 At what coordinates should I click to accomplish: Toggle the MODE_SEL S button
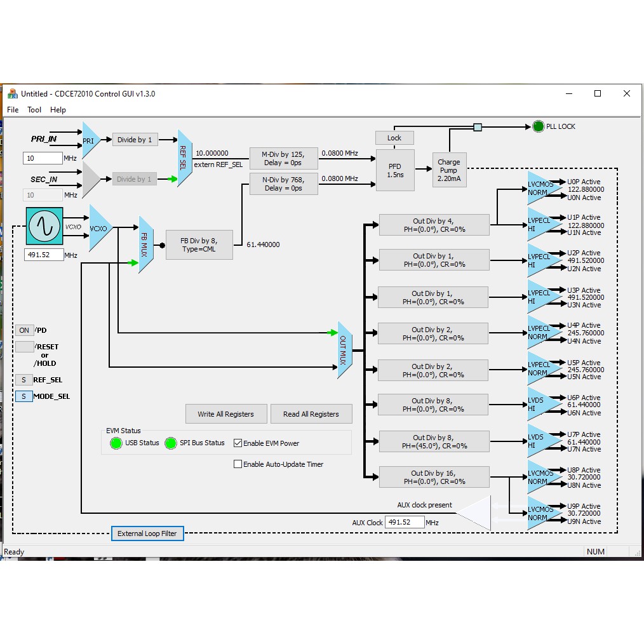[24, 396]
